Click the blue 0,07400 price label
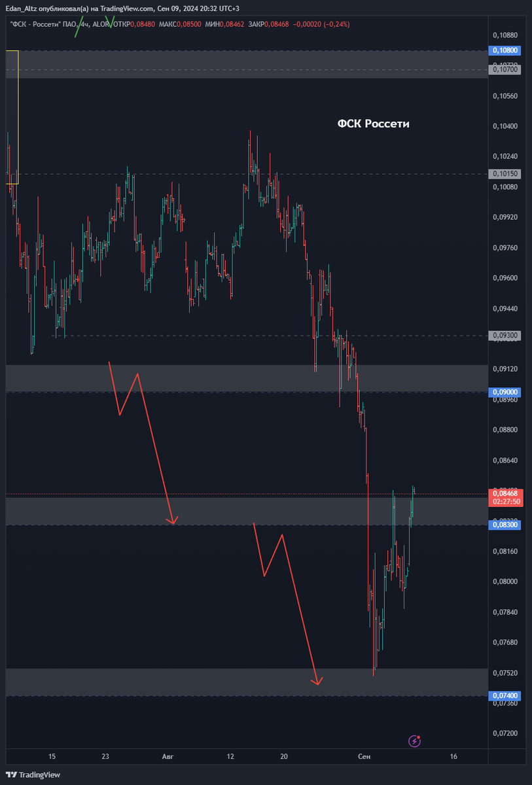The image size is (532, 785). (x=505, y=695)
